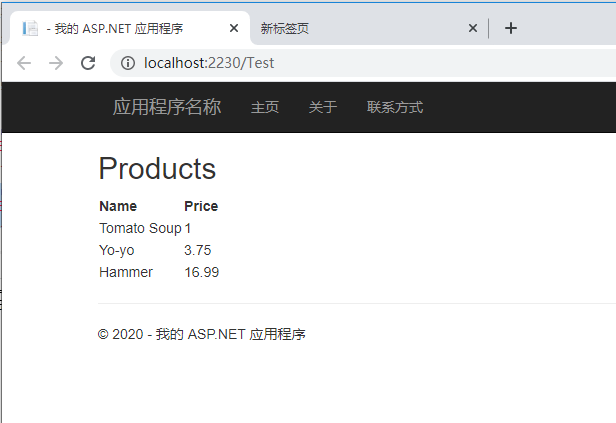Click the Products heading

pos(157,168)
